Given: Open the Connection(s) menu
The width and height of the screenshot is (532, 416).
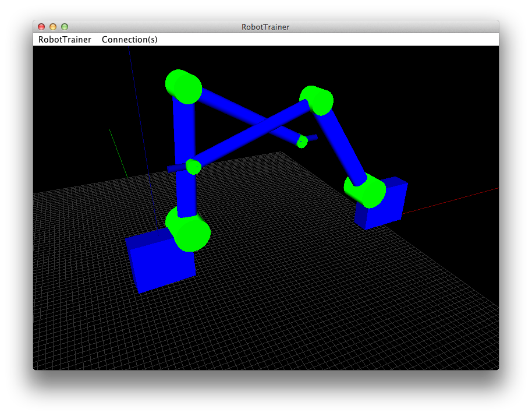Looking at the screenshot, I should 129,39.
